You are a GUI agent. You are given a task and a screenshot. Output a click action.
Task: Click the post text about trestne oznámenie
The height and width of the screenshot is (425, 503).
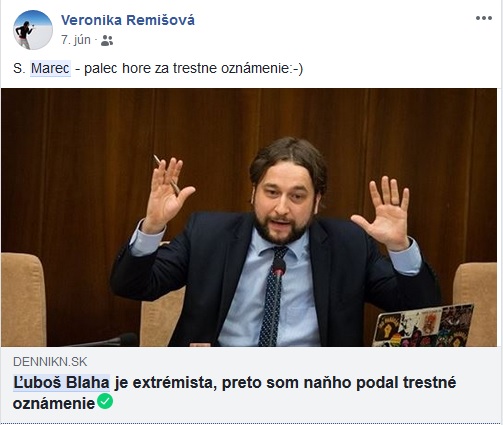pyautogui.click(x=158, y=68)
